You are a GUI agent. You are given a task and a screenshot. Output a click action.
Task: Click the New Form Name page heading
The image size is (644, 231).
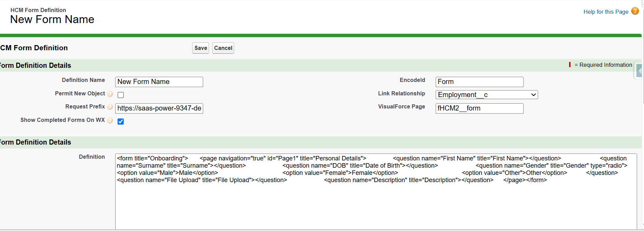tap(52, 19)
